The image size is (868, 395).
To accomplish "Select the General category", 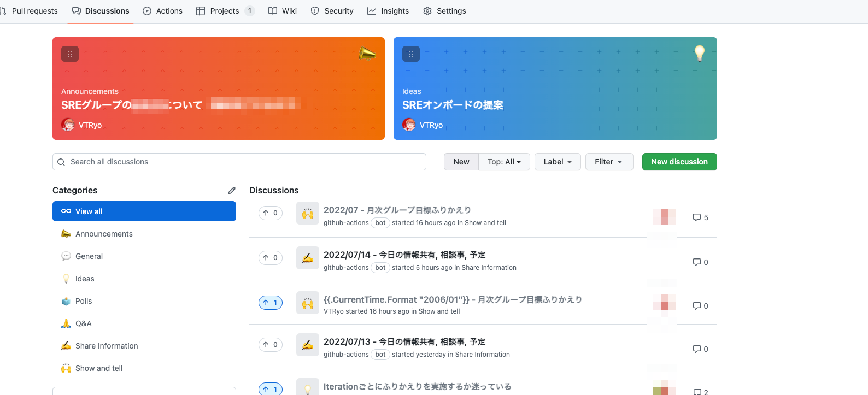I will (x=144, y=256).
